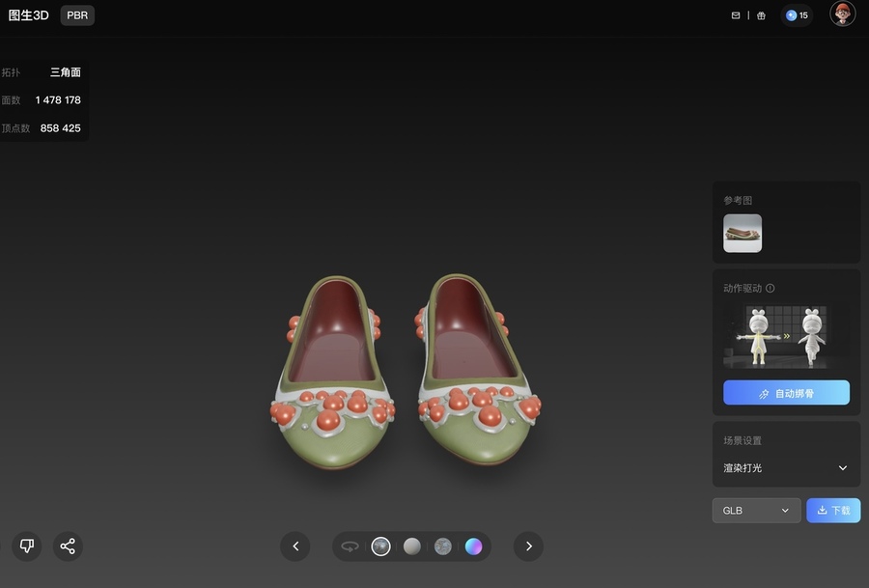Screen dimensions: 869x588
Task: Toggle the auto-rotate model icon
Action: pos(350,546)
